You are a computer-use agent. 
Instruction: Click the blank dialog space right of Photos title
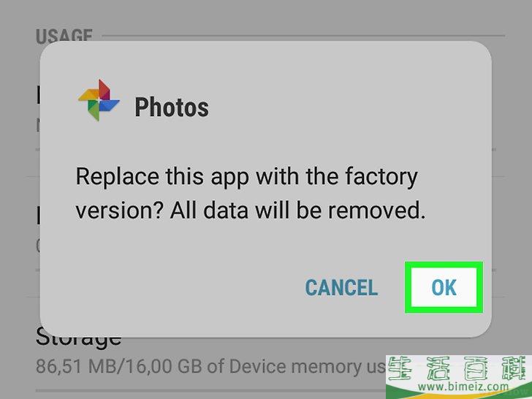point(339,107)
